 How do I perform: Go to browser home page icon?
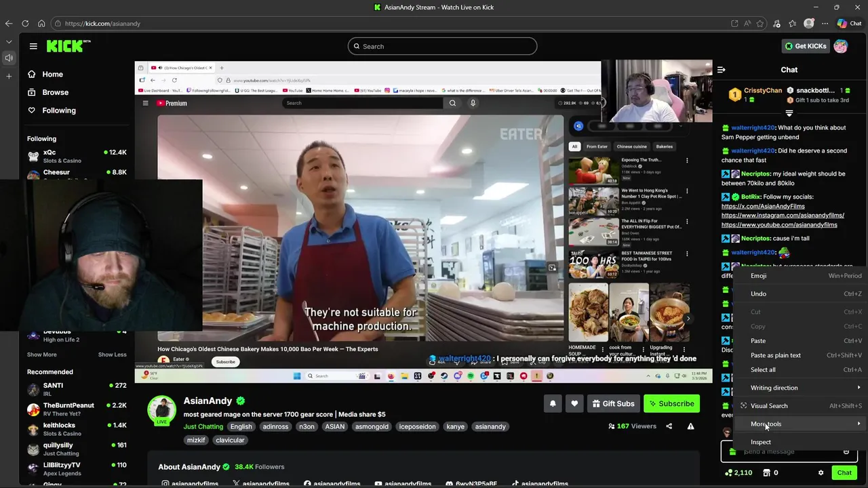[41, 23]
